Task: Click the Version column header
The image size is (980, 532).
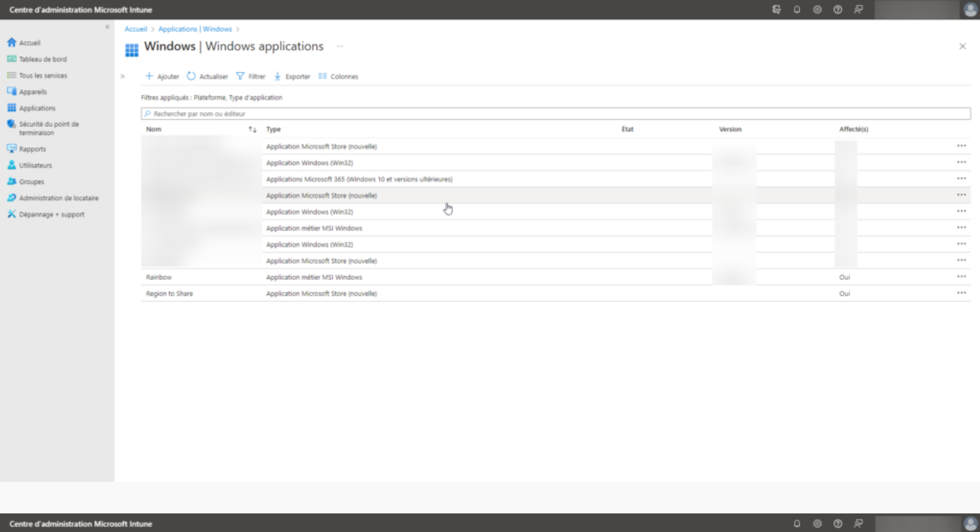Action: point(730,129)
